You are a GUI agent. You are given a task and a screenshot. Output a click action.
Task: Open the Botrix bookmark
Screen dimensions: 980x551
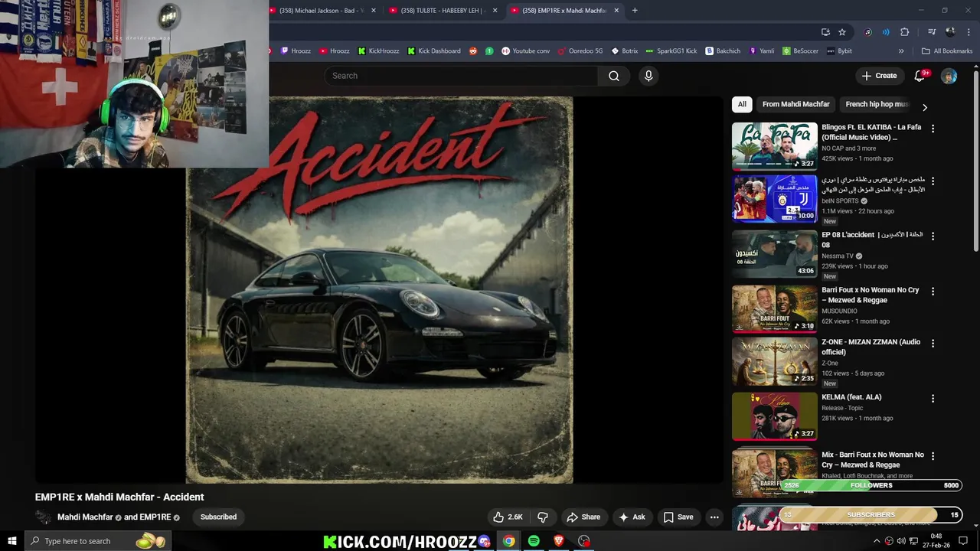[x=624, y=51]
